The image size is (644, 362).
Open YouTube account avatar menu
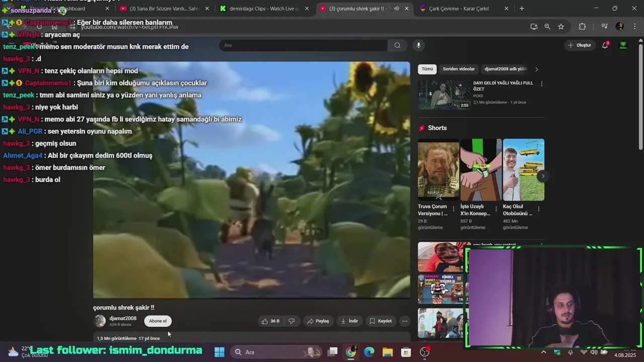point(623,45)
